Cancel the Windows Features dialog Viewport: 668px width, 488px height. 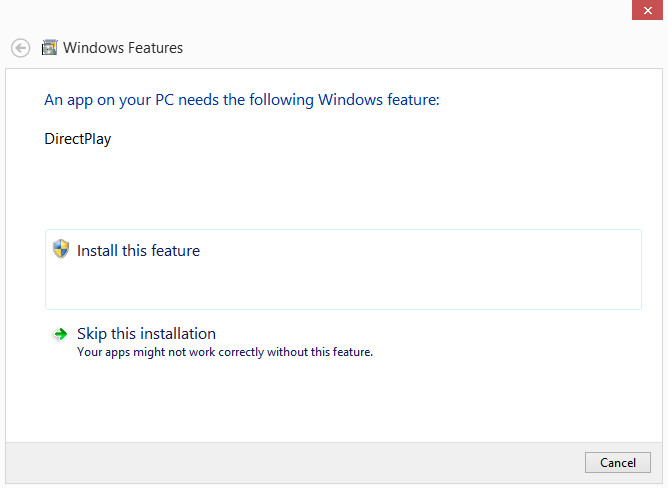618,462
